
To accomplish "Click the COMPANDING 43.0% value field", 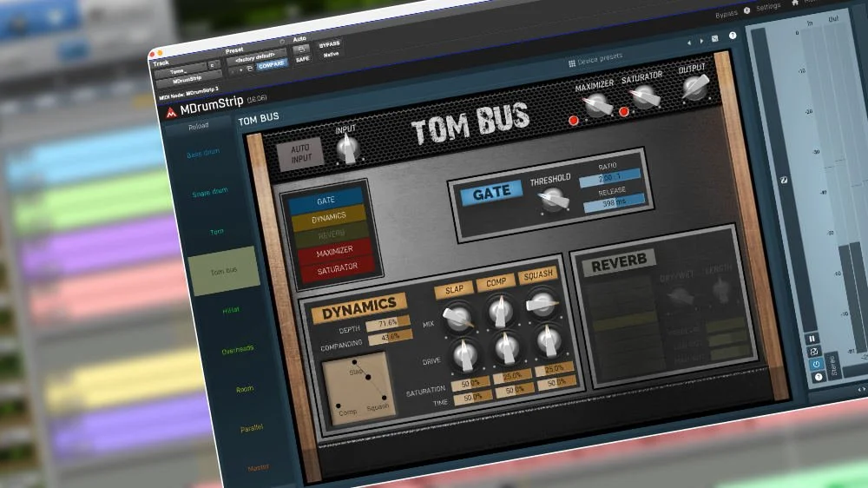I will tap(391, 337).
